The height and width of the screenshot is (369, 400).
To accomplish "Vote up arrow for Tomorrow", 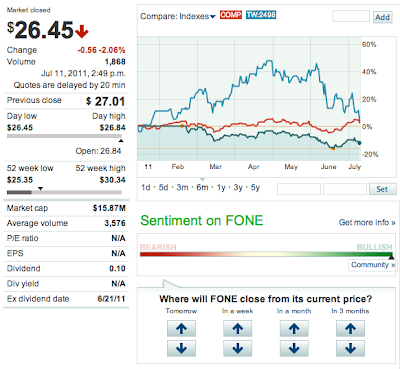I will click(x=181, y=329).
